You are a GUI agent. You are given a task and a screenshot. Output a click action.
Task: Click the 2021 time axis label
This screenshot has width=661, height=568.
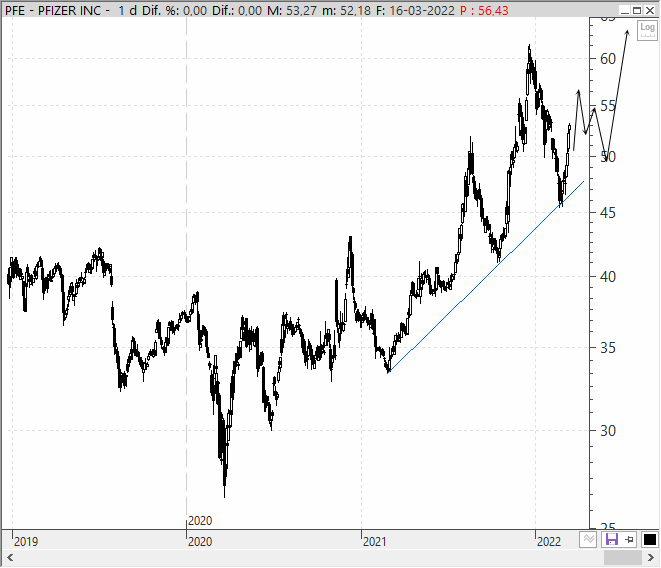click(x=375, y=541)
